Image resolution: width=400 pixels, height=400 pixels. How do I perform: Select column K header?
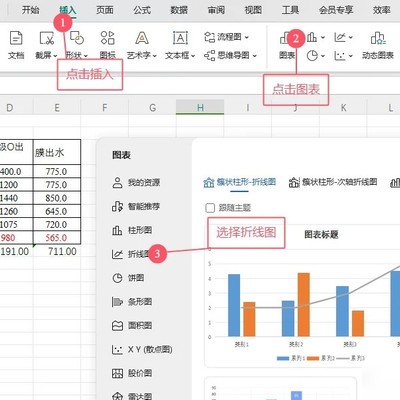tap(343, 108)
